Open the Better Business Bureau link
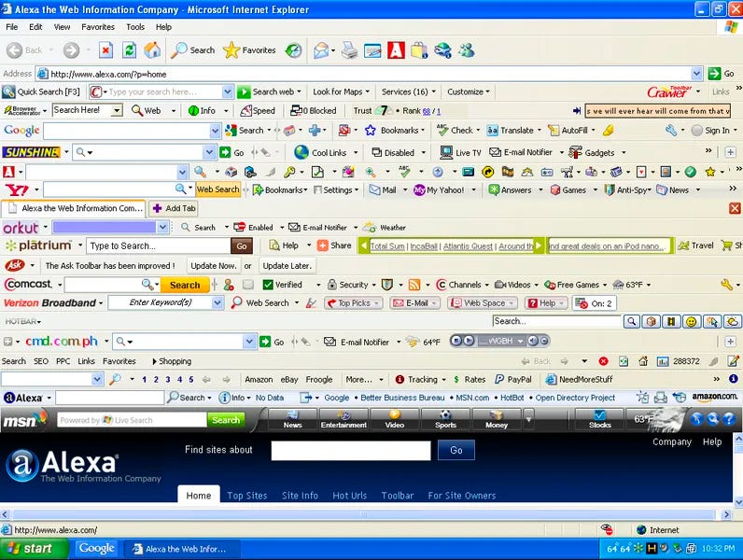The width and height of the screenshot is (743, 560). (402, 398)
